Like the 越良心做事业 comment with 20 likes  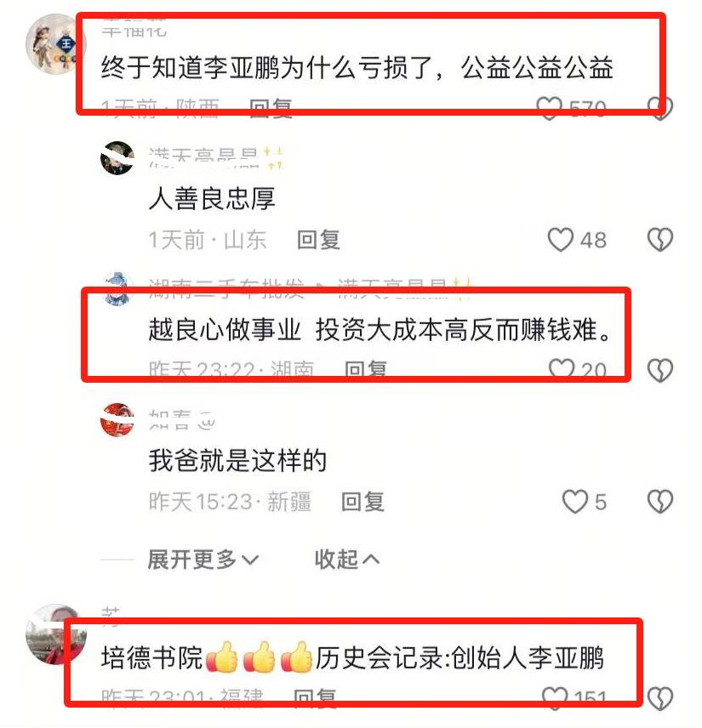point(562,370)
